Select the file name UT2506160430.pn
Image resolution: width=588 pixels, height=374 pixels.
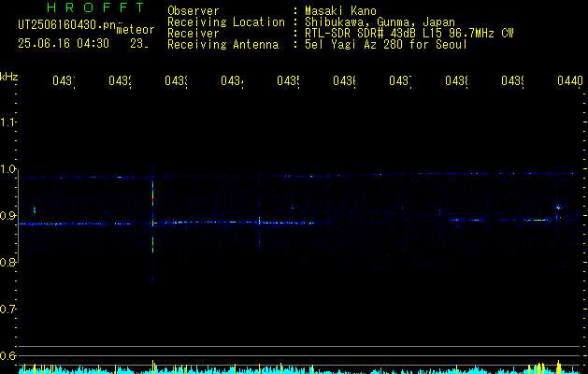67,25
